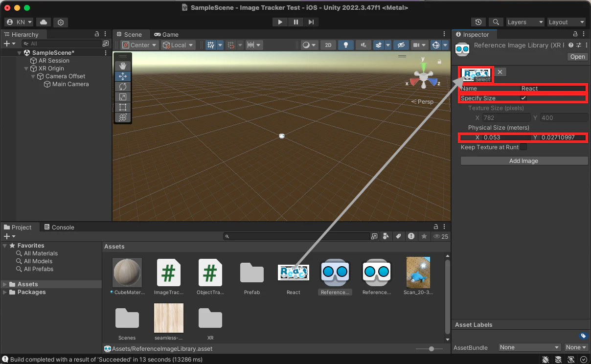Switch to the Console tab
The height and width of the screenshot is (364, 591).
click(x=59, y=227)
